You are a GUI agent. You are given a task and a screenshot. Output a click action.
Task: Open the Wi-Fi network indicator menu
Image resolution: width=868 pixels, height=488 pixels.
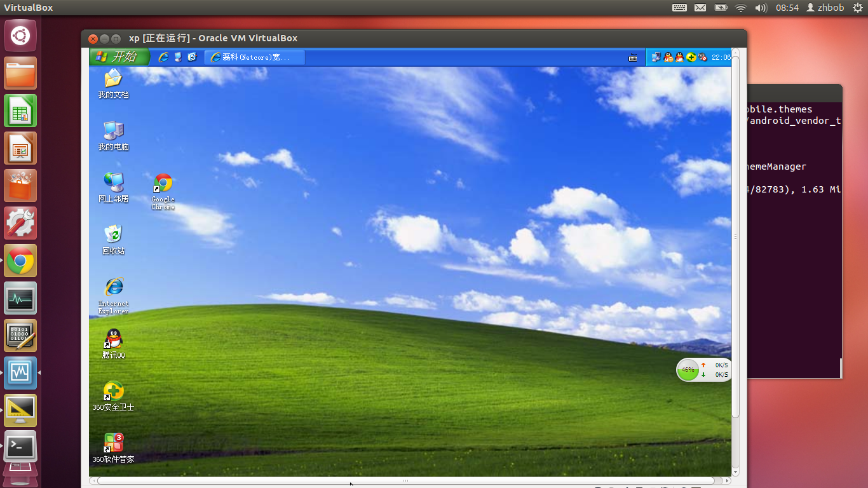[x=741, y=8]
